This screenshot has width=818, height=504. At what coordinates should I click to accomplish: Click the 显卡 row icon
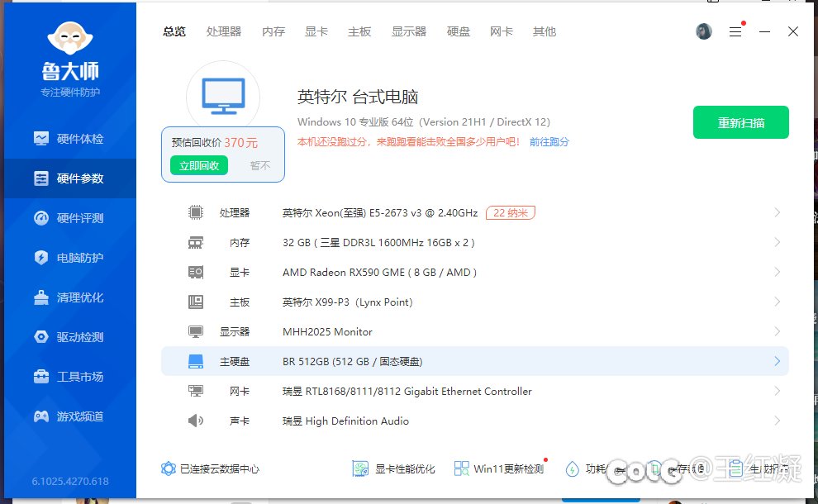pos(196,273)
